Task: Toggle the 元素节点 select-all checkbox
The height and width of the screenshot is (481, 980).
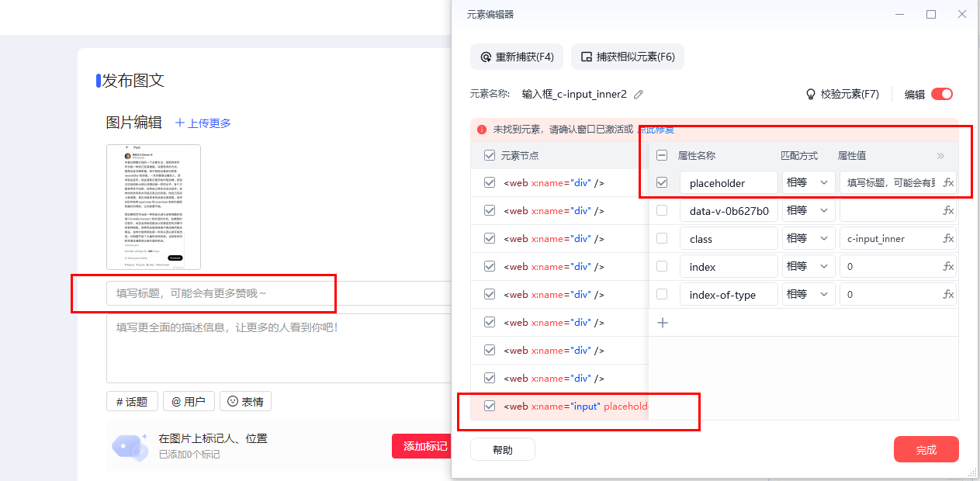Action: (489, 155)
